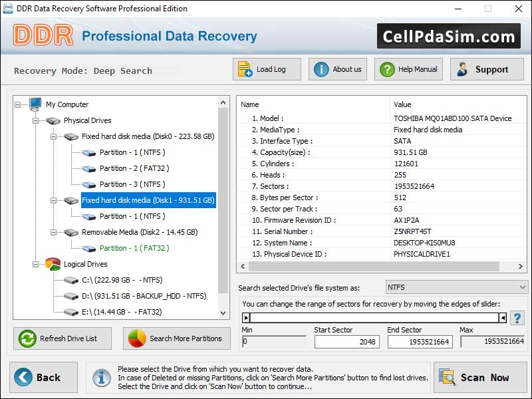Click the Load Log icon button
532x399 pixels.
pos(267,69)
